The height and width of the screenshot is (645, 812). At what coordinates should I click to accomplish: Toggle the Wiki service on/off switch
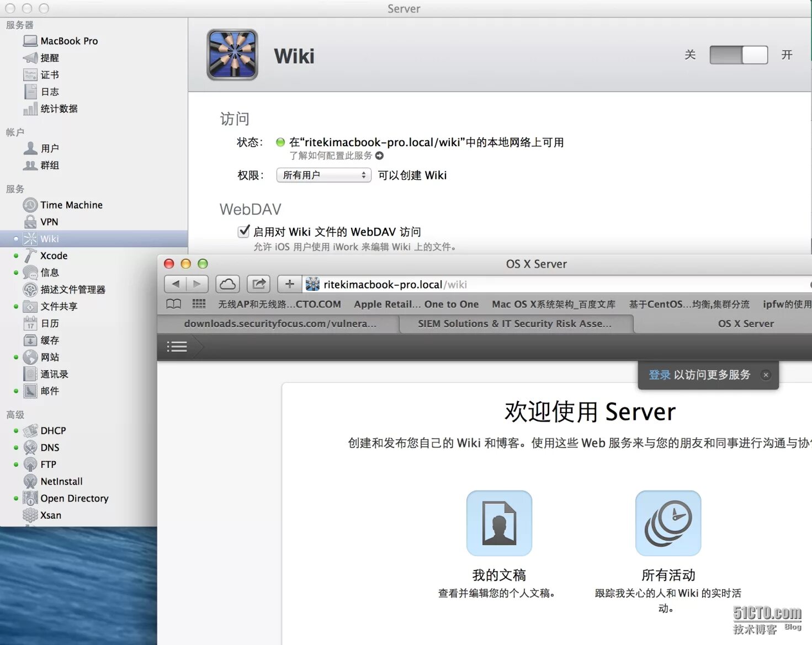point(739,55)
